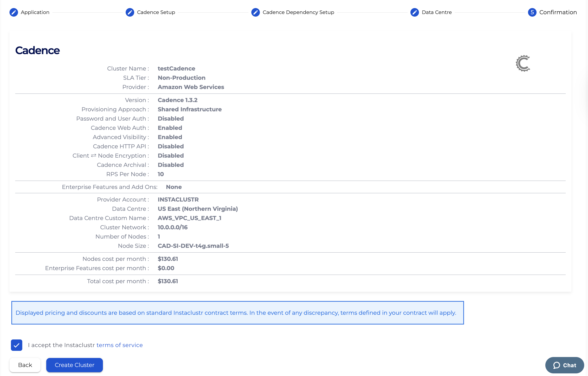Click the Cadence Setup step pencil icon
Image resolution: width=588 pixels, height=376 pixels.
coord(130,12)
